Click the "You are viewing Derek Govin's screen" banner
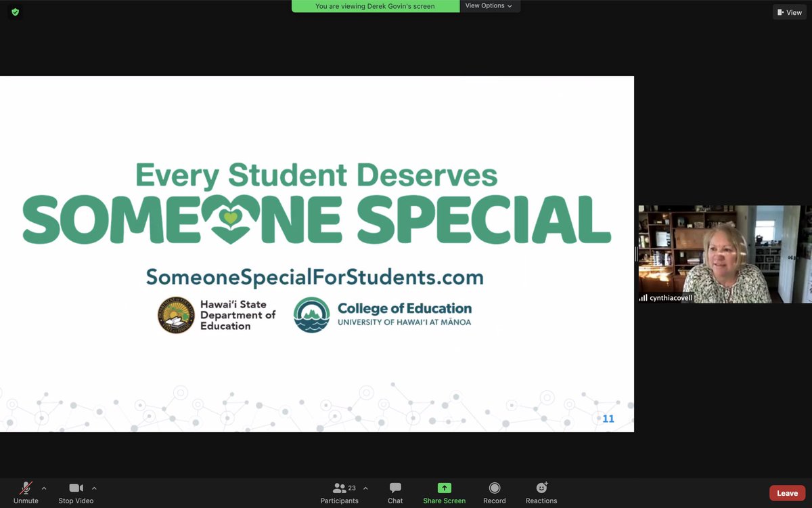This screenshot has height=508, width=812. click(x=375, y=6)
